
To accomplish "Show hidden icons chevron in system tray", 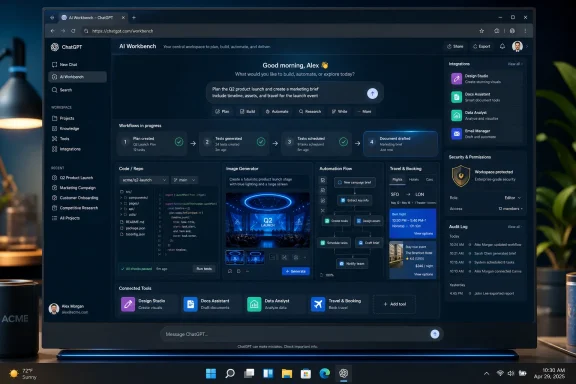I will pos(486,374).
